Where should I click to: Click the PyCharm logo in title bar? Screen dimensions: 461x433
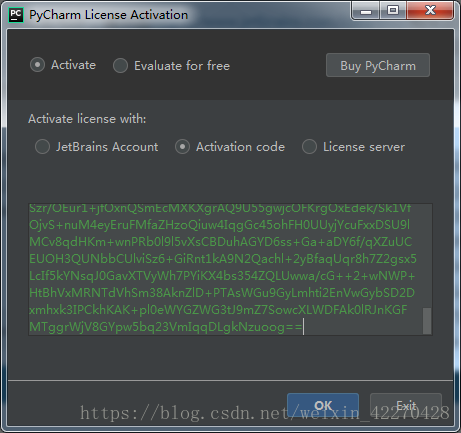tap(15, 15)
